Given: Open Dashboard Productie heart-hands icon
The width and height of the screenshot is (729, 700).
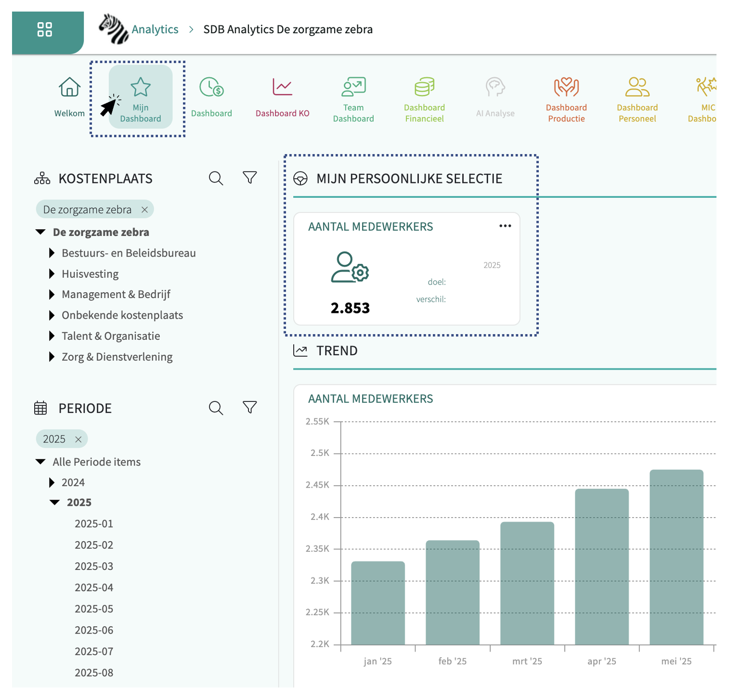Looking at the screenshot, I should pos(566,88).
